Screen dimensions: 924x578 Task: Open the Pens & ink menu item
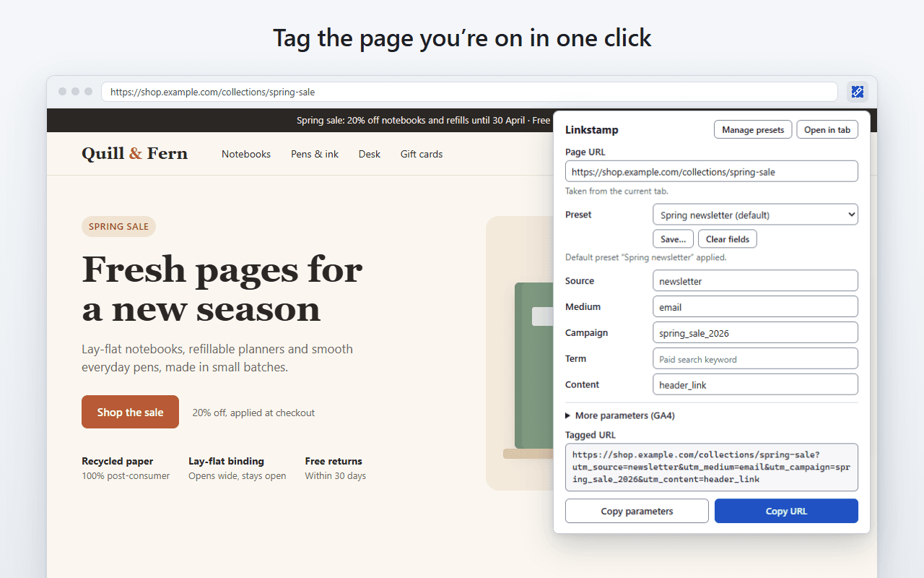point(315,154)
